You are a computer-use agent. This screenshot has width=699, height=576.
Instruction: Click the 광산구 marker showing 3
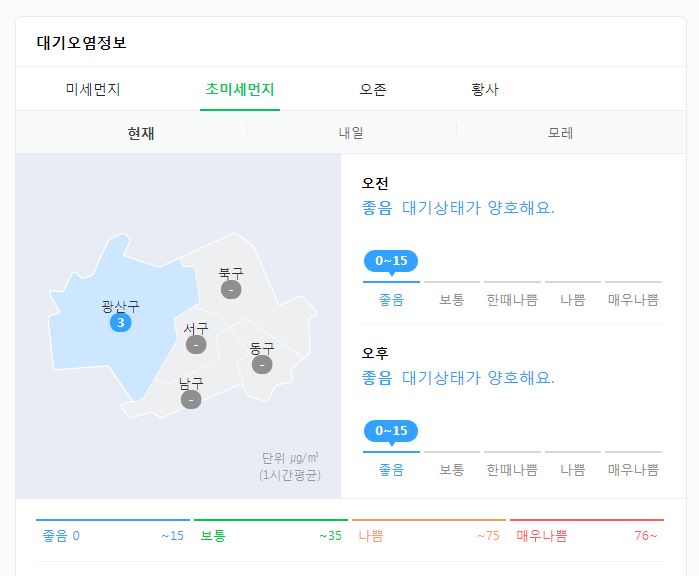pos(120,322)
